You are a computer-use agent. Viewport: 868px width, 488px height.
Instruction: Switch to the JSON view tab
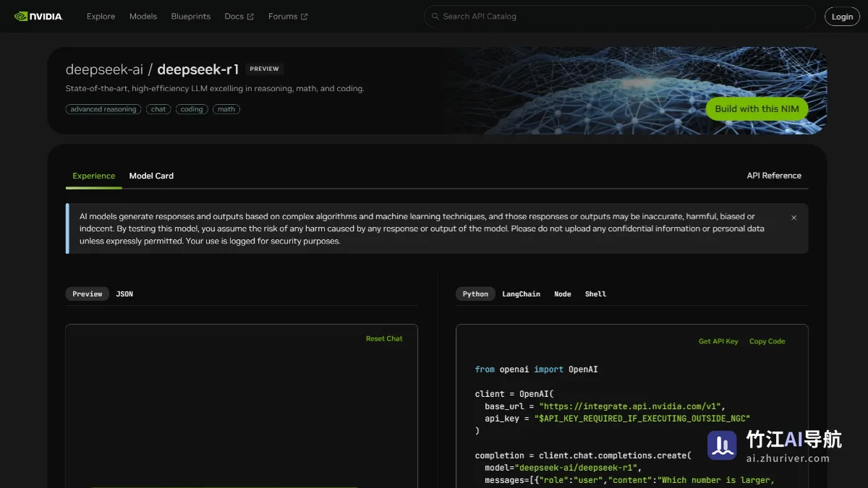(124, 294)
